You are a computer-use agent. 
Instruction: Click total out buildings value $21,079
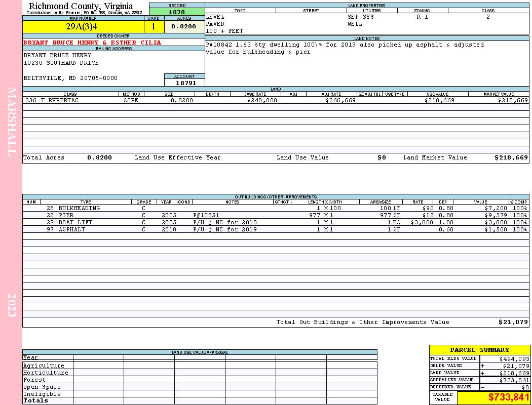[513, 322]
